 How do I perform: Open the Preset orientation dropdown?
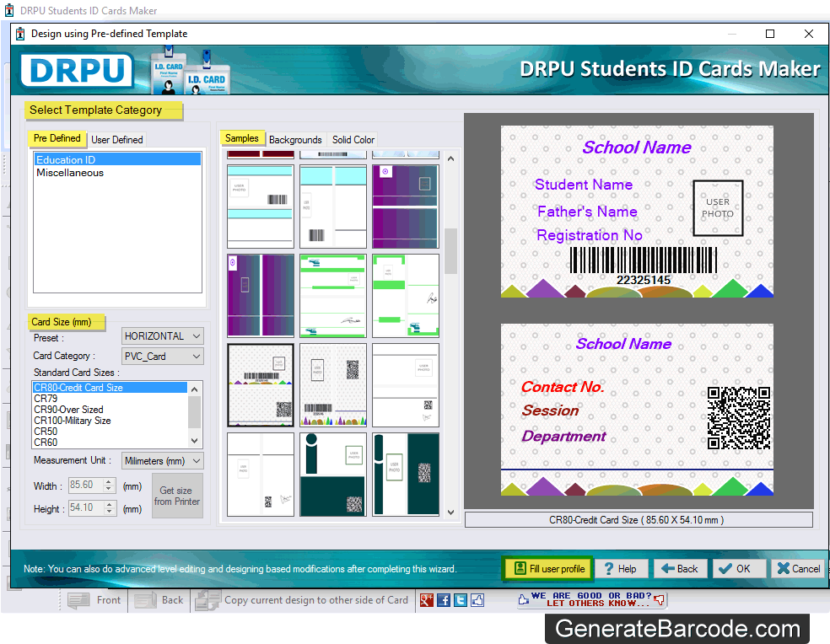click(x=162, y=335)
